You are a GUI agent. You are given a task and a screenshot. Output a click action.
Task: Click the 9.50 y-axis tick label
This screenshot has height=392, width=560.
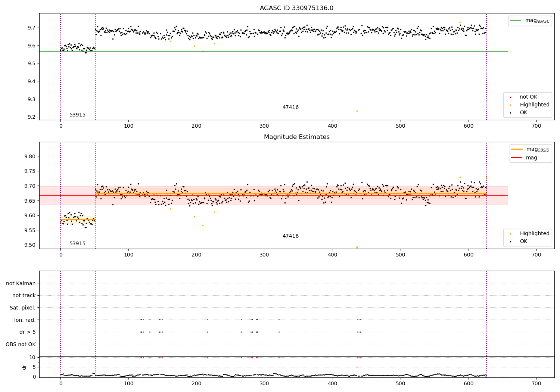(x=31, y=246)
